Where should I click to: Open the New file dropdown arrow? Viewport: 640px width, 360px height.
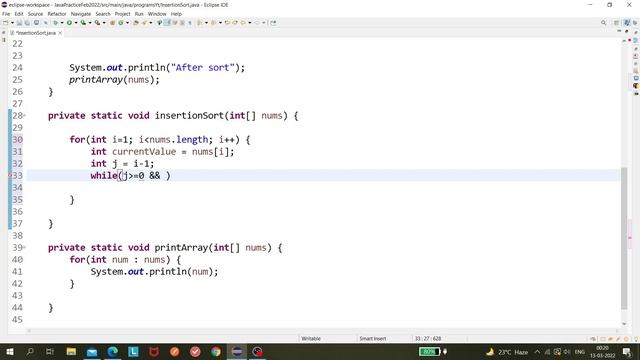coord(12,23)
